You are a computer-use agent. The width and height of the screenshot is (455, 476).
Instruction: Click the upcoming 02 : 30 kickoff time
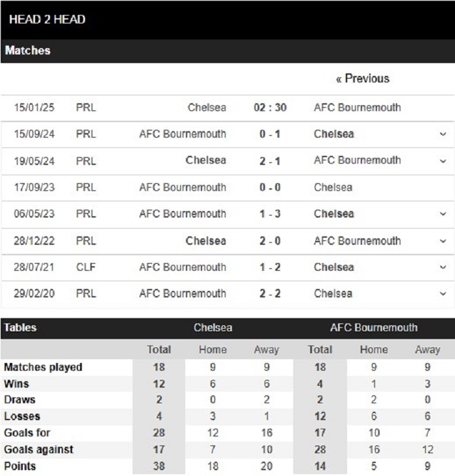point(270,107)
